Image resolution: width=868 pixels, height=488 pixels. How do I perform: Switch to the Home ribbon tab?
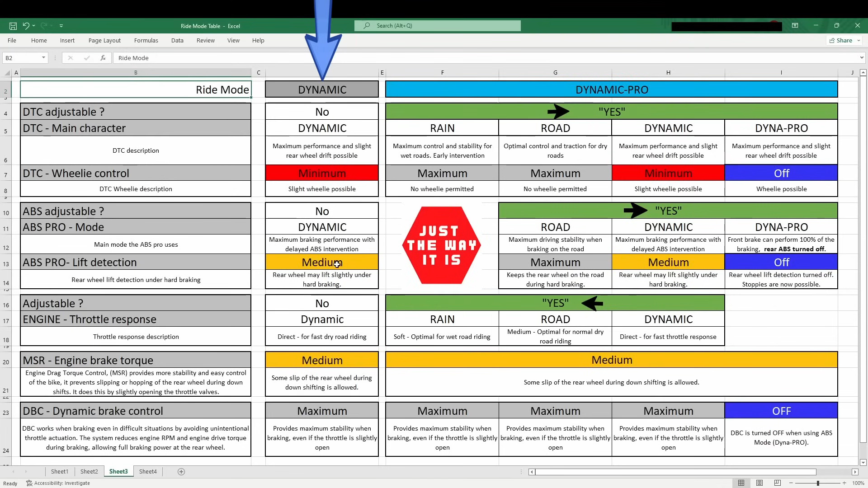[39, 40]
